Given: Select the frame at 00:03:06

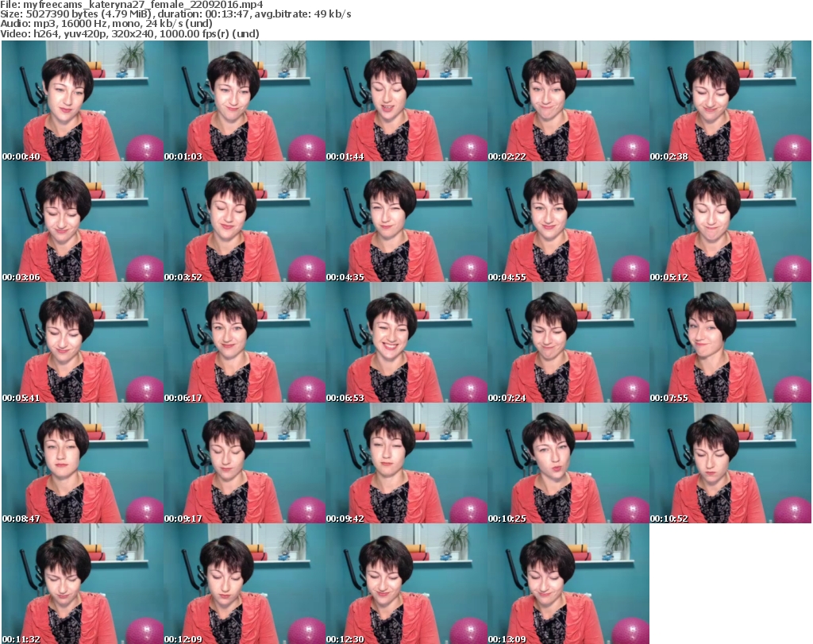Looking at the screenshot, I should tap(83, 222).
